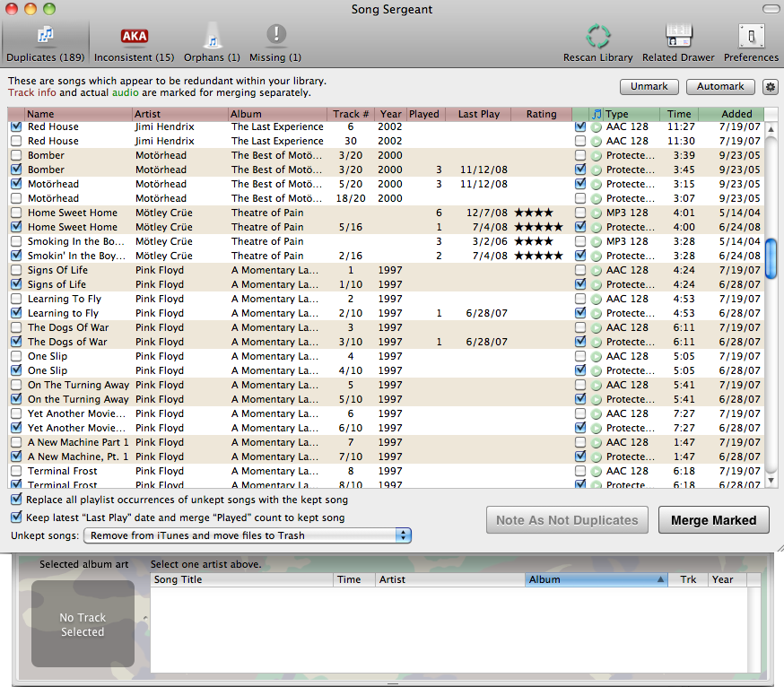Click the No Track Selected album art placeholder
Viewport: 784px width, 687px height.
pos(83,624)
